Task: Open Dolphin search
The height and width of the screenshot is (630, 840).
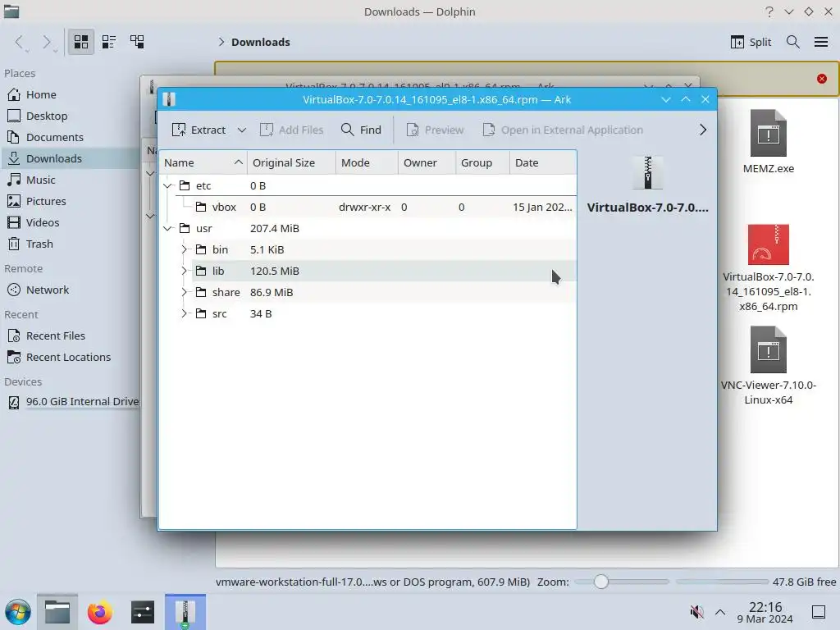Action: pyautogui.click(x=793, y=42)
